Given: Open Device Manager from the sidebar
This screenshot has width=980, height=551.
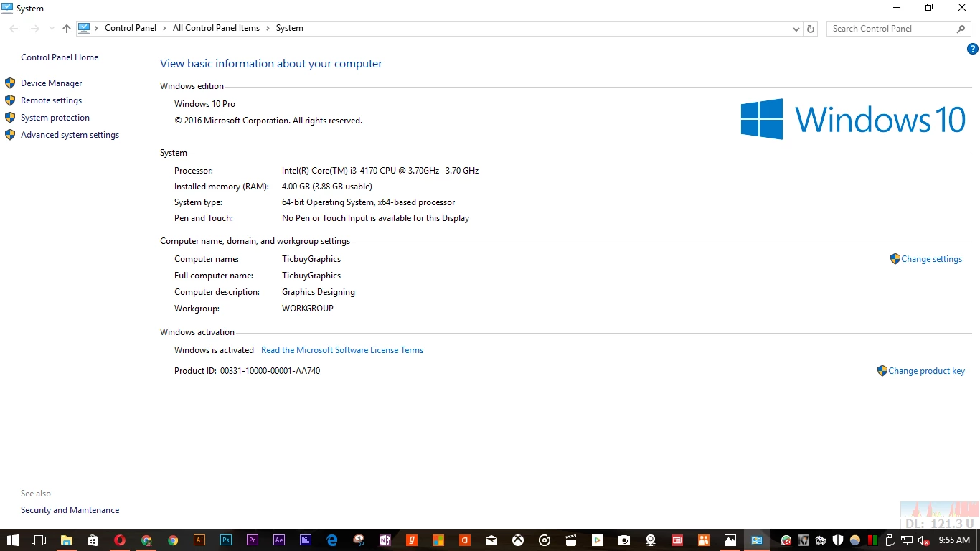Looking at the screenshot, I should [51, 83].
